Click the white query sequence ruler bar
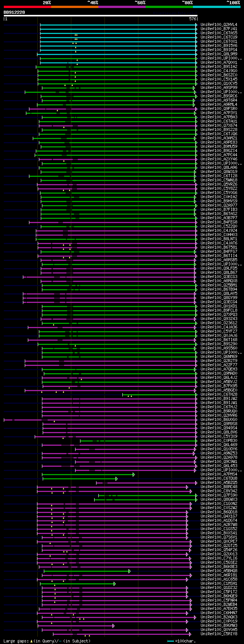This screenshot has width=244, height=644. 101,16
